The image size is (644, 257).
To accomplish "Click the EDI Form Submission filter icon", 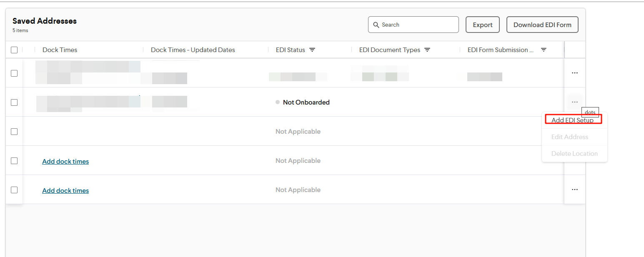I will 544,50.
